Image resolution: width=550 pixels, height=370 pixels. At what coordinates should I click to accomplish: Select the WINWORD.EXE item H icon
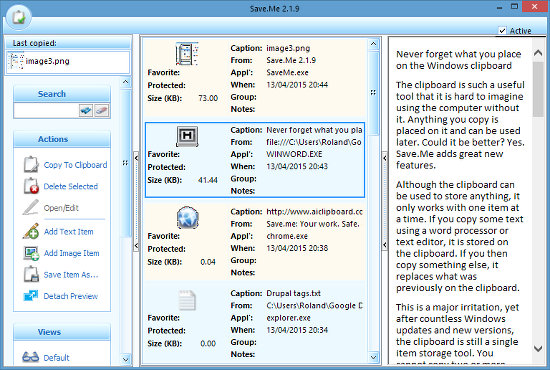coord(187,136)
